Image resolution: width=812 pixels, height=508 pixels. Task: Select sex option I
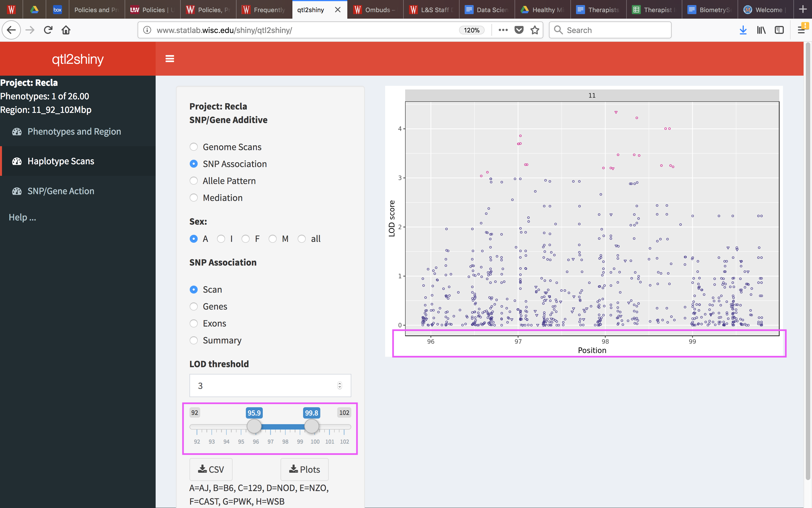[221, 238]
